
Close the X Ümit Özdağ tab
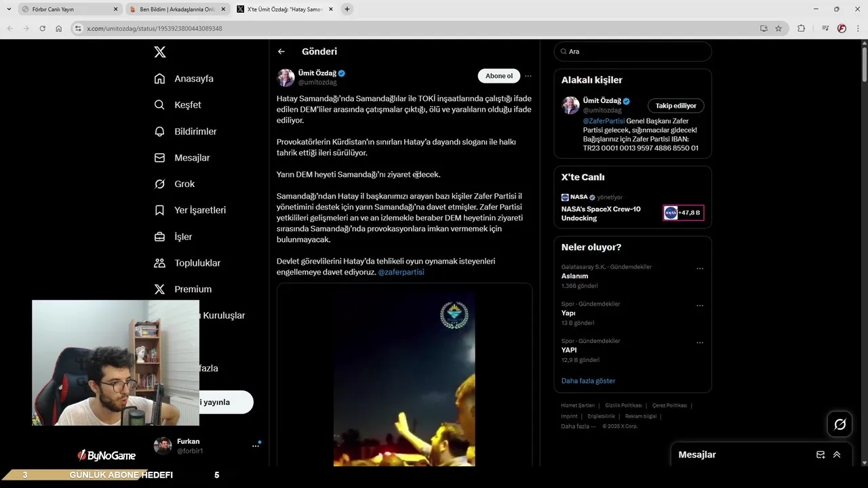click(331, 9)
